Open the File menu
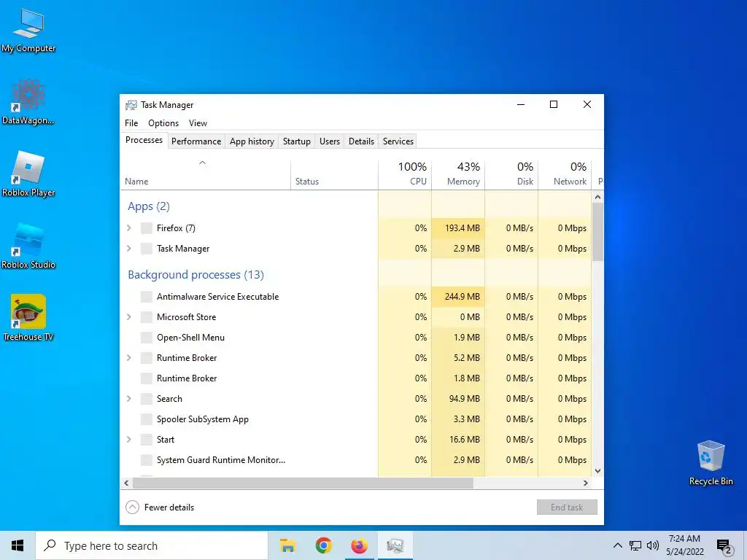The height and width of the screenshot is (560, 747). 131,122
